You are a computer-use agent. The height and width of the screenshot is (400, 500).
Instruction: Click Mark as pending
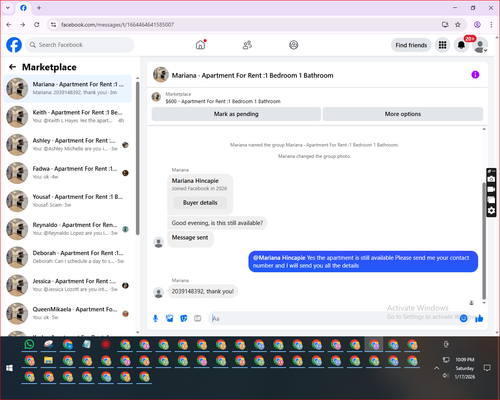pos(236,114)
